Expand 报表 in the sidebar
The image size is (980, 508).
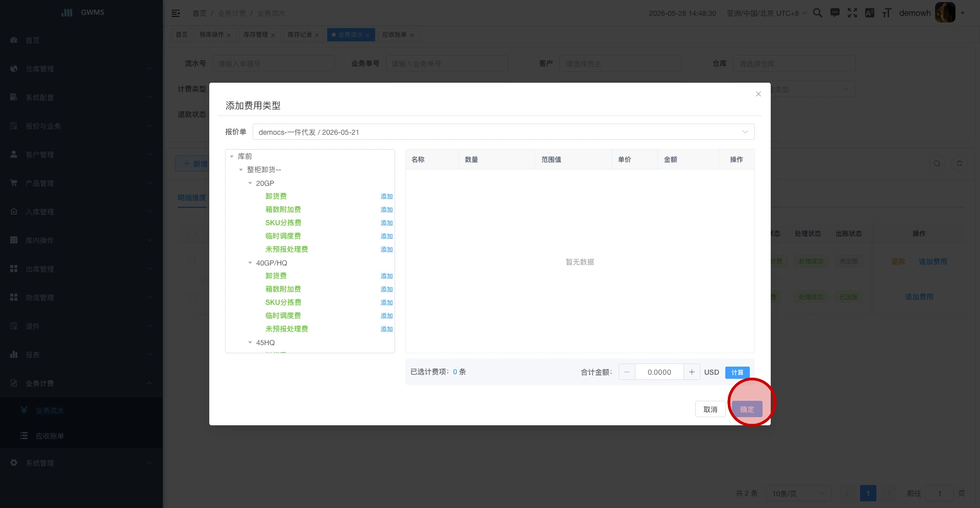coord(82,355)
